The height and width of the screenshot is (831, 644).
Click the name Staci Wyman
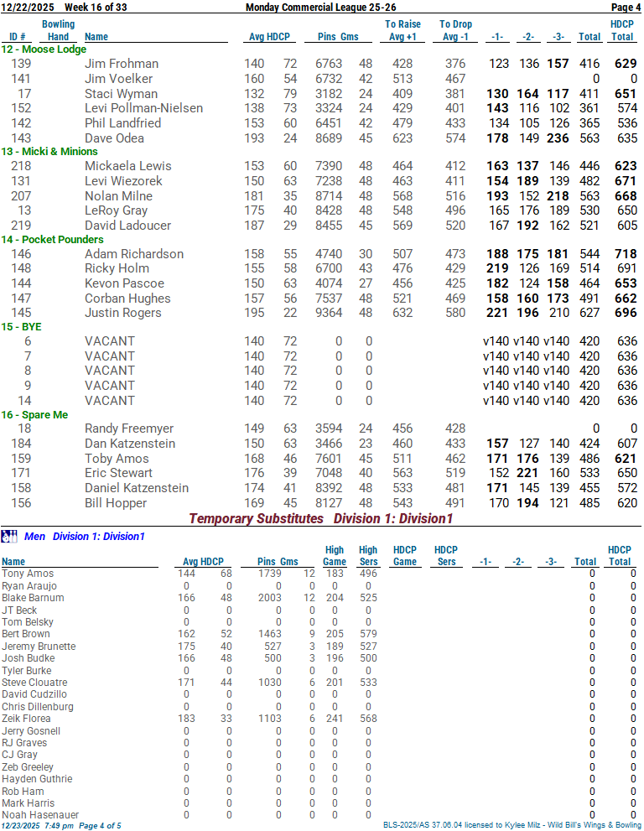121,94
